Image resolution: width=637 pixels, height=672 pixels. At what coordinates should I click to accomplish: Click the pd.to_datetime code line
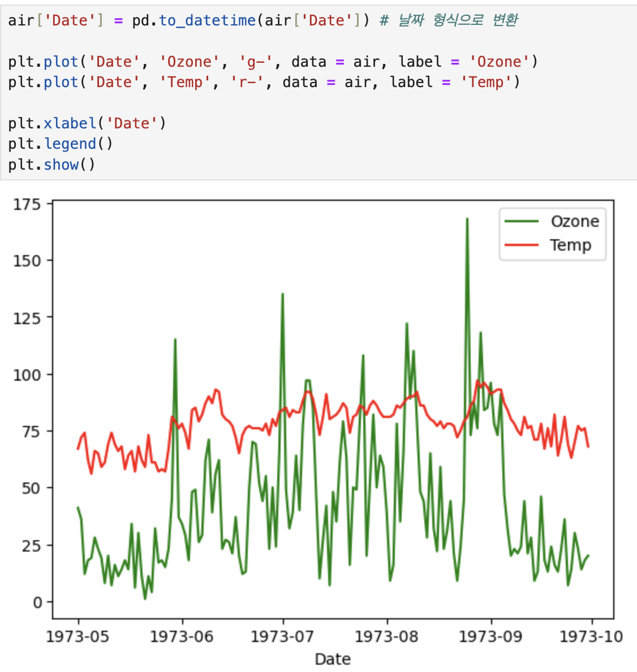pos(263,20)
